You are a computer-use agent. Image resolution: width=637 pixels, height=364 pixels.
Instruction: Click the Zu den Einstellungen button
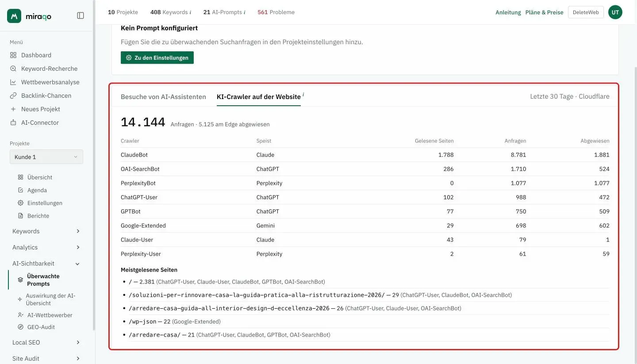tap(157, 58)
